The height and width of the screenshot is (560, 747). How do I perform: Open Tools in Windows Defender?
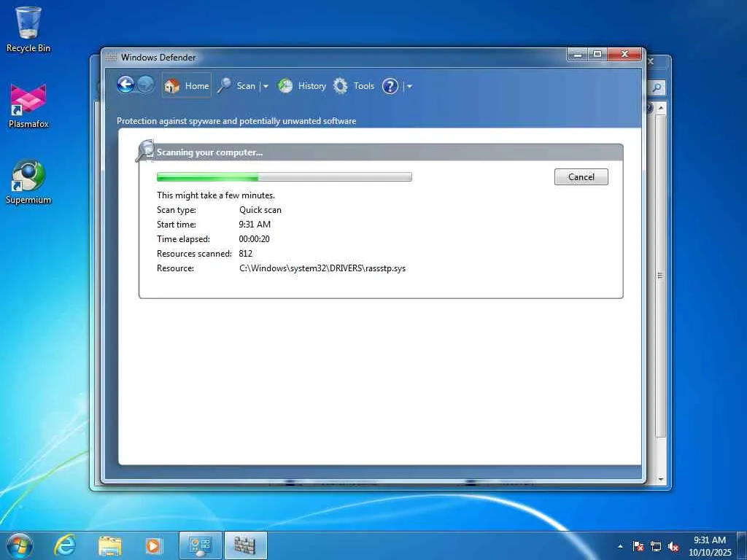tap(354, 86)
